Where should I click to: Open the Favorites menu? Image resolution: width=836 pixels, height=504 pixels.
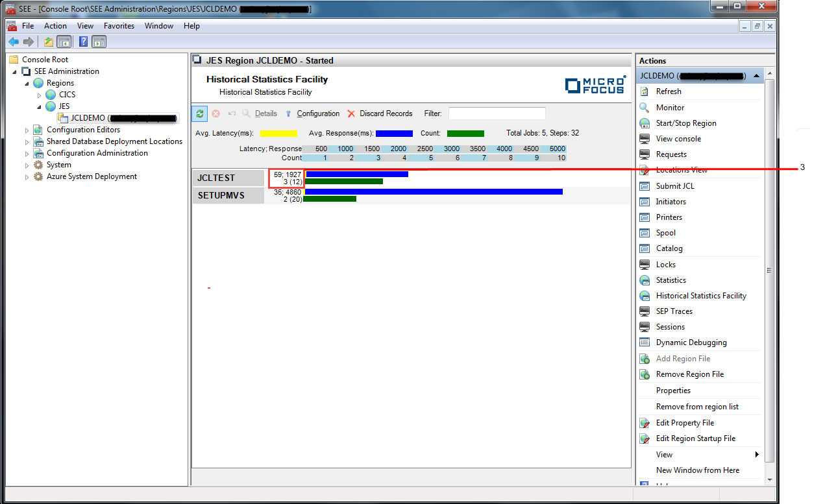point(119,26)
